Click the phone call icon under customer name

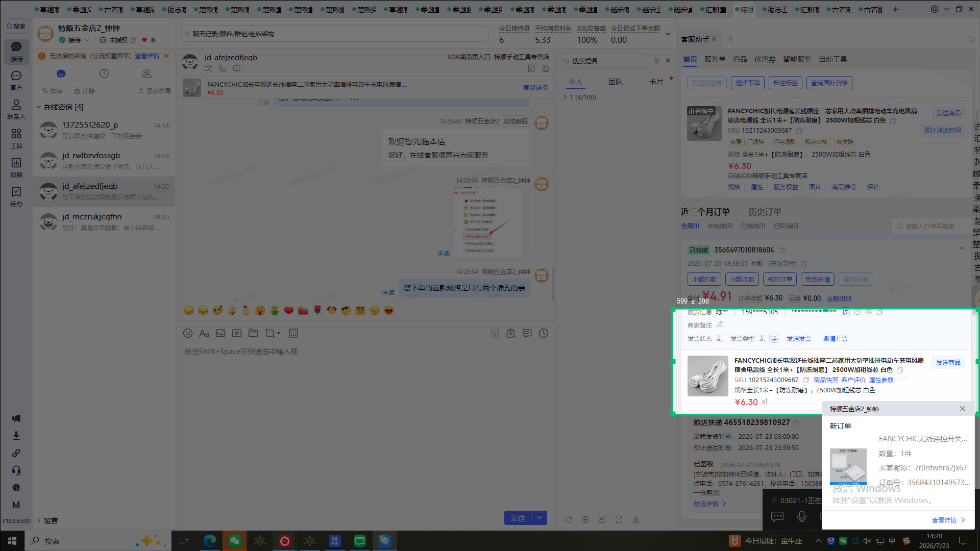(x=223, y=68)
